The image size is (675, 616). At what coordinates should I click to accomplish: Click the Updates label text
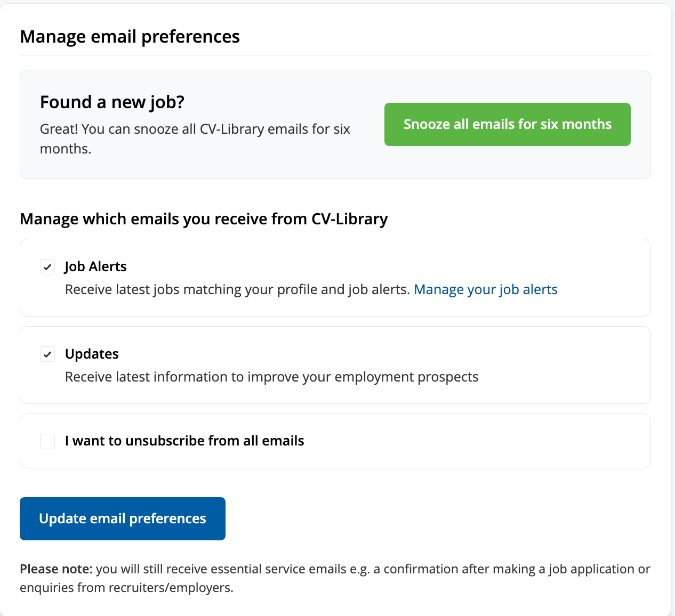pos(92,354)
